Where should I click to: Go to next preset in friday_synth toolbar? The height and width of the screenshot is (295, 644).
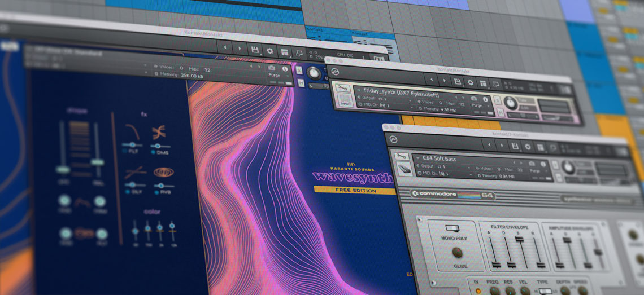click(x=444, y=81)
